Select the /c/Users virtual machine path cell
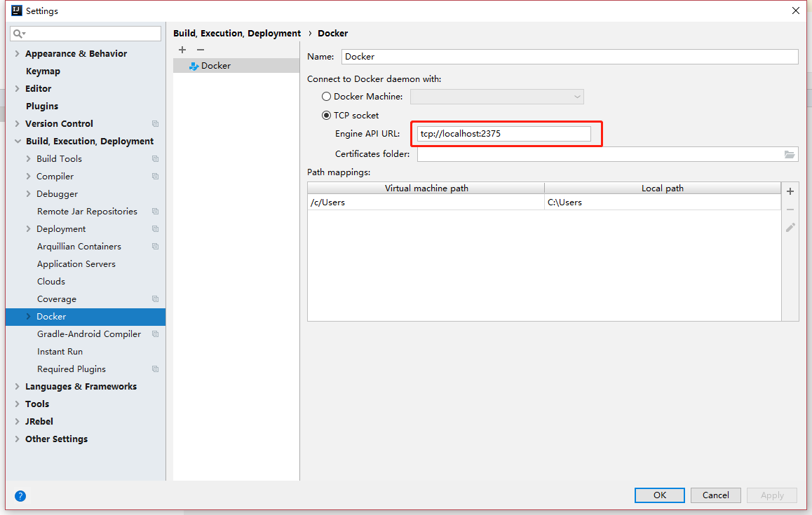 tap(426, 202)
